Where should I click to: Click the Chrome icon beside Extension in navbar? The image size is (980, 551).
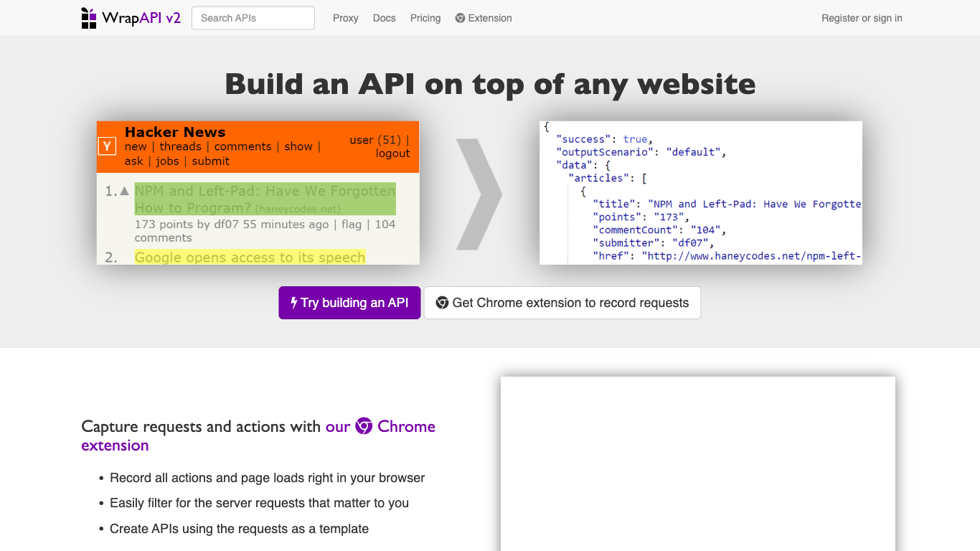(x=460, y=18)
